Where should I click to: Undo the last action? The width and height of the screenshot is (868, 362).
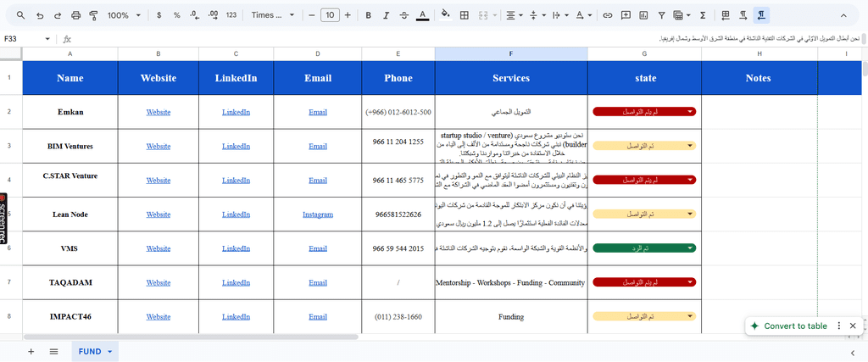pyautogui.click(x=39, y=15)
